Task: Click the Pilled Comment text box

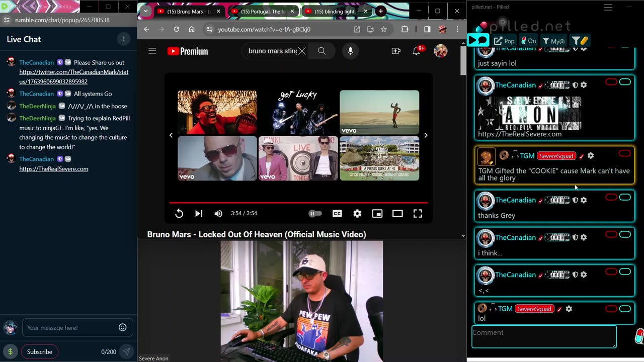Action: [x=544, y=336]
